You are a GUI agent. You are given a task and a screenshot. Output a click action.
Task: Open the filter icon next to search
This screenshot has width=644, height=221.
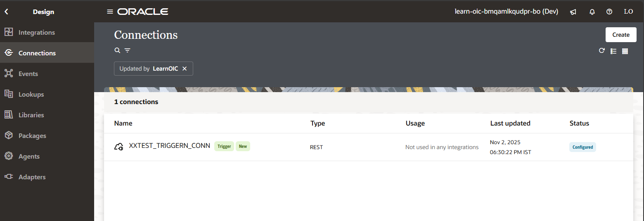pos(128,50)
